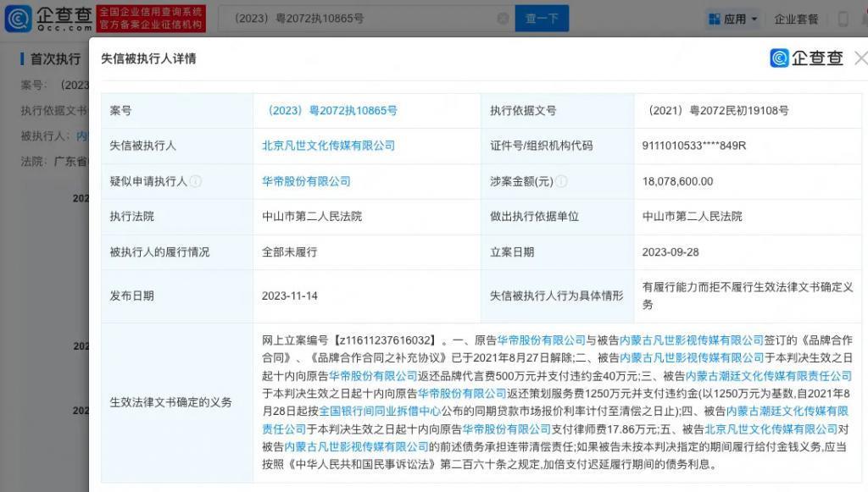Click inside the case number search input field
The width and height of the screenshot is (868, 492).
coord(356,17)
